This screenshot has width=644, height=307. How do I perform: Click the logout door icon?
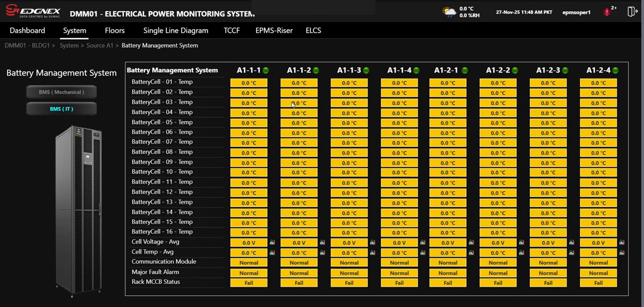tap(632, 12)
